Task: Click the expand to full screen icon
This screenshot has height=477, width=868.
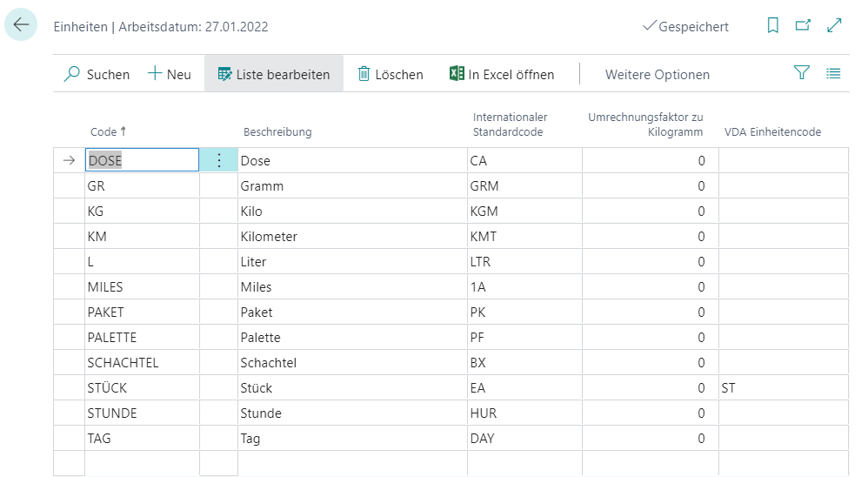Action: [x=834, y=26]
